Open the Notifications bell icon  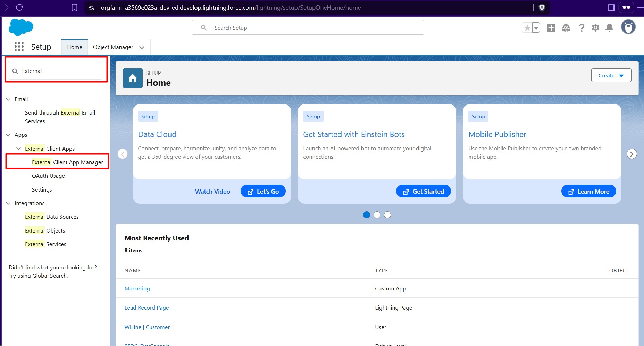click(610, 27)
